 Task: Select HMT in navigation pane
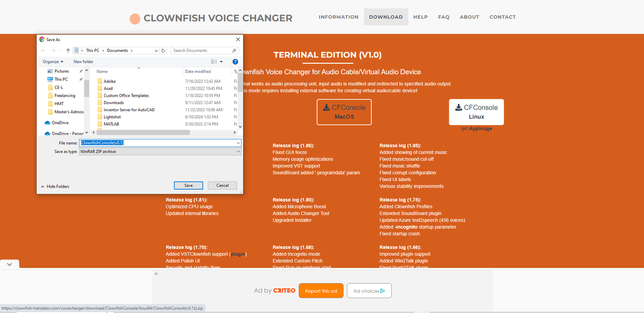[59, 104]
